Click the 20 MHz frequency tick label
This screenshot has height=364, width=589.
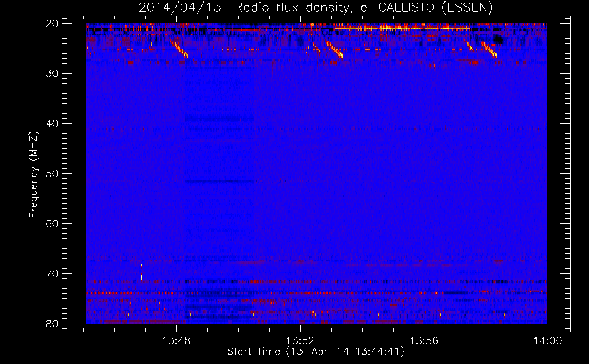(52, 24)
